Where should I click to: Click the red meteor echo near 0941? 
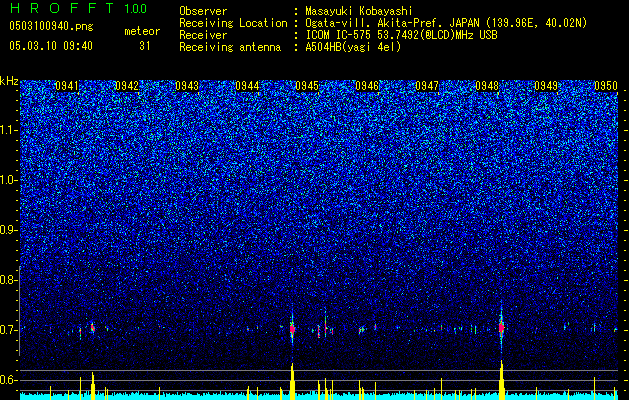[x=93, y=328]
